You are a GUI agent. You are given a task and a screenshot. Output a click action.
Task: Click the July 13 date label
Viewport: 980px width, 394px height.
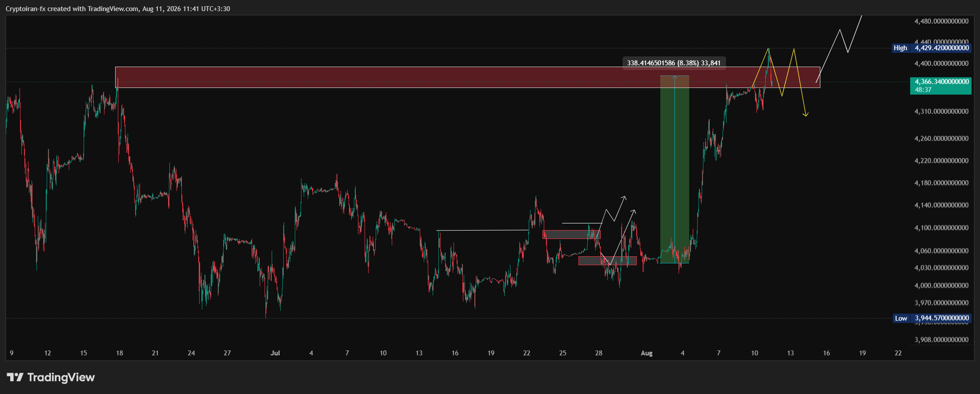(419, 353)
